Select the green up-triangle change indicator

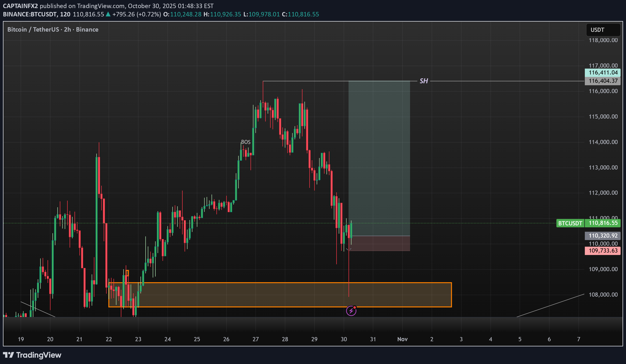[108, 14]
